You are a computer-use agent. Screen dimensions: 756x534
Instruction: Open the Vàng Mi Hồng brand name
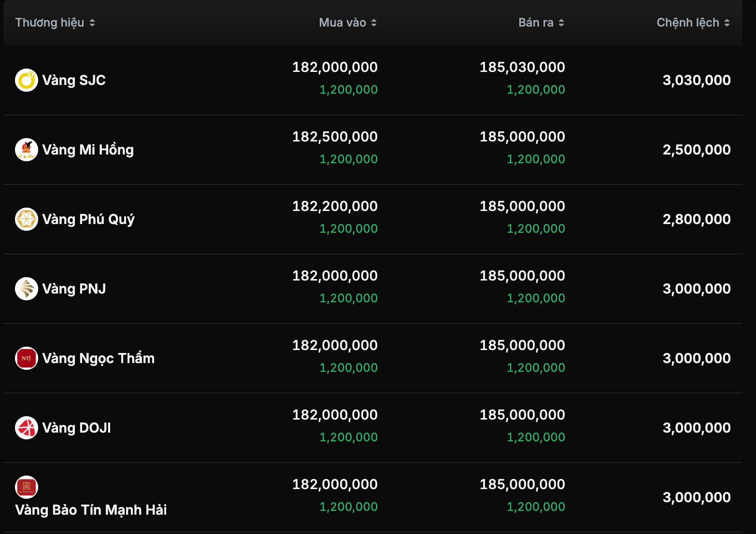pos(88,150)
